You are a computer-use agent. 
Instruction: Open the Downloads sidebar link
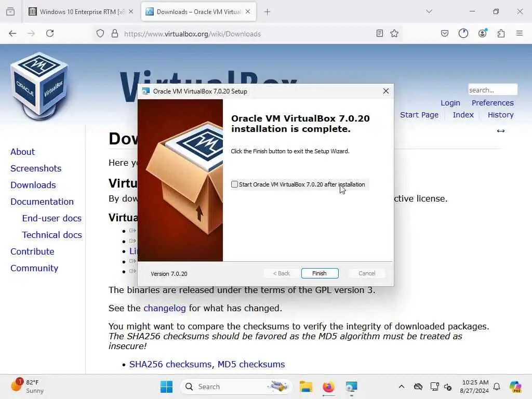click(33, 185)
